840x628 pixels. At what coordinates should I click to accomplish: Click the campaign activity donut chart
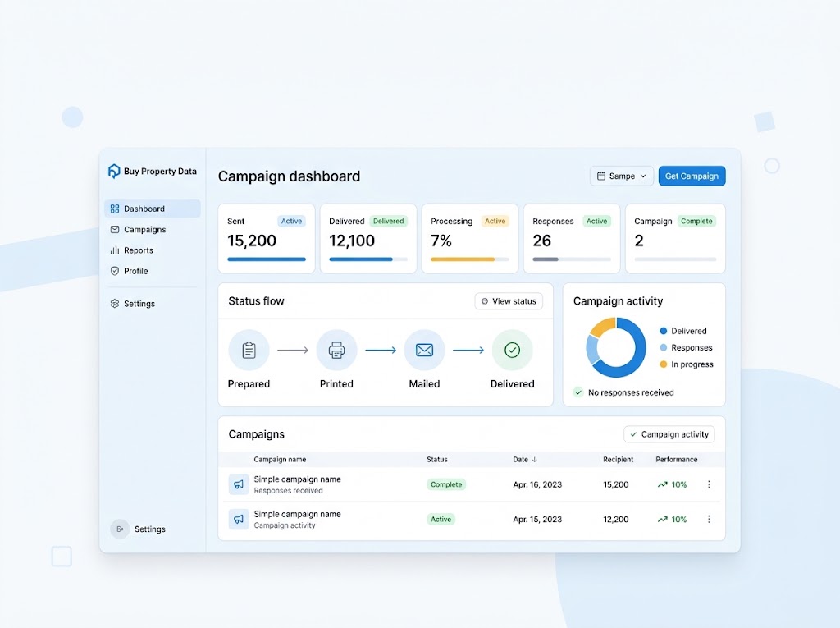(x=616, y=347)
